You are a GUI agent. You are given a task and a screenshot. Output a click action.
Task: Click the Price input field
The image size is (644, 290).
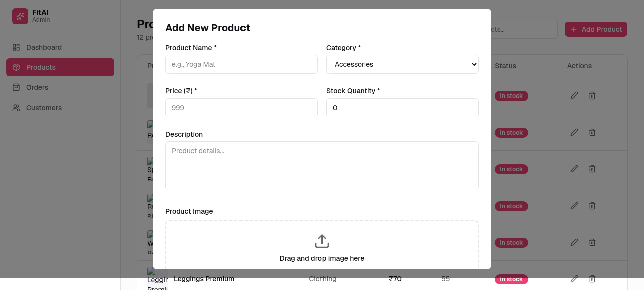click(242, 108)
